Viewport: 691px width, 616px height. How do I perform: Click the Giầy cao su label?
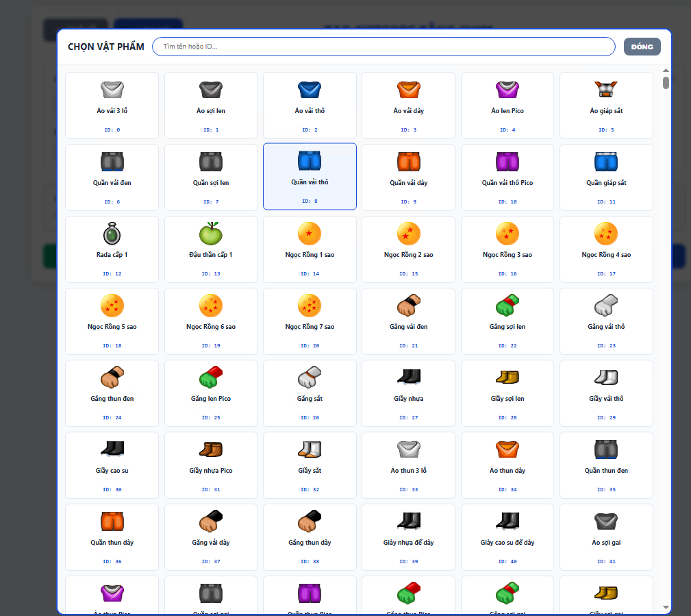tap(112, 471)
